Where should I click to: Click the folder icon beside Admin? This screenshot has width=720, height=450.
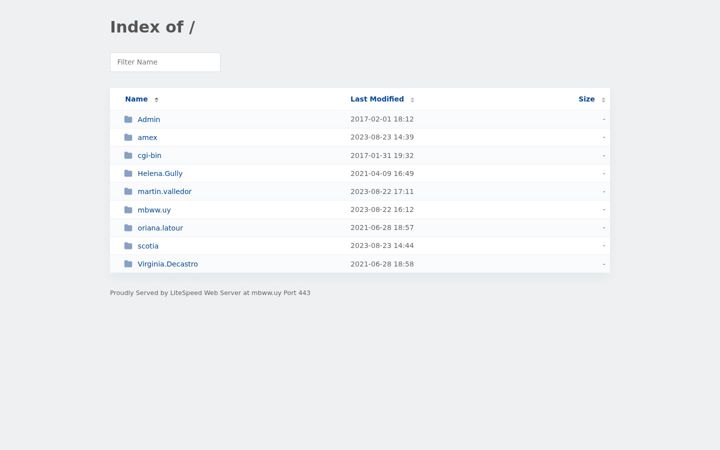pyautogui.click(x=128, y=119)
